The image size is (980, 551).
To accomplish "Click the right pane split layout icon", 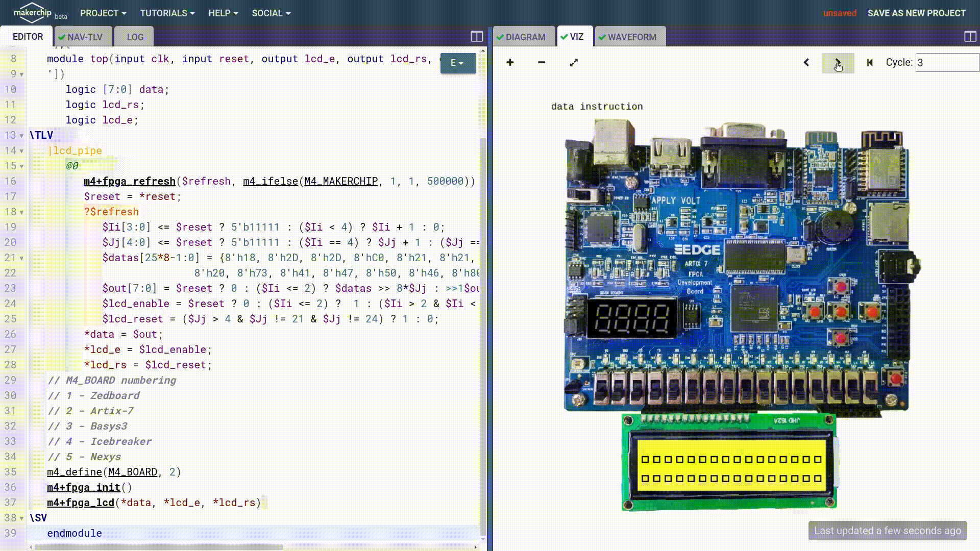I will [x=970, y=36].
